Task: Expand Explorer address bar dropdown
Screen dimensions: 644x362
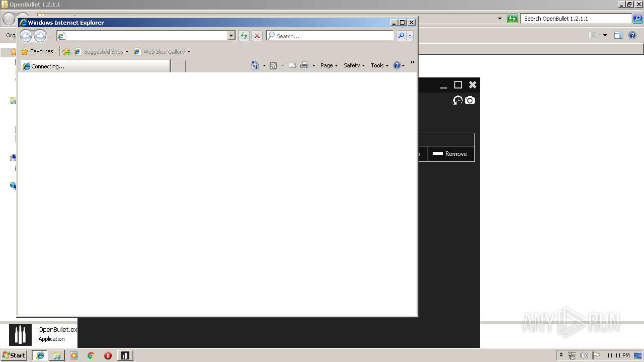Action: coord(500,19)
